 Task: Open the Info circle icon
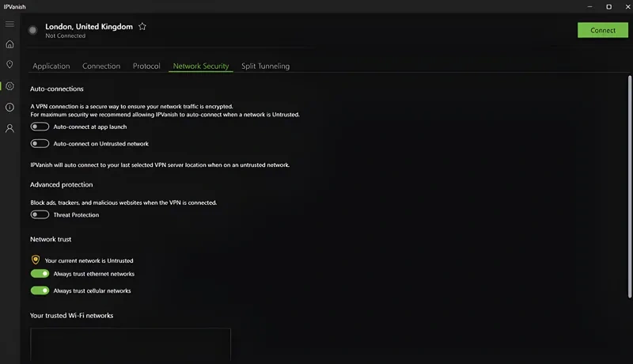[9, 108]
